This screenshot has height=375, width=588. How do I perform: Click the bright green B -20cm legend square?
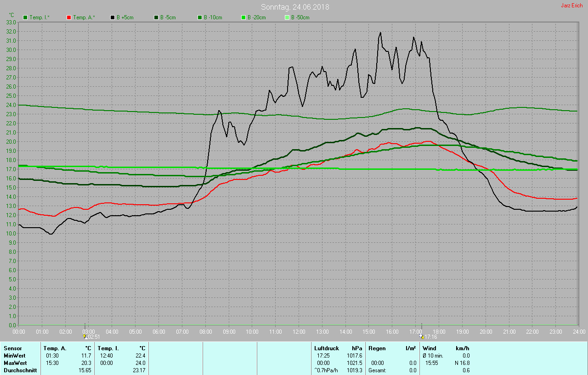243,17
